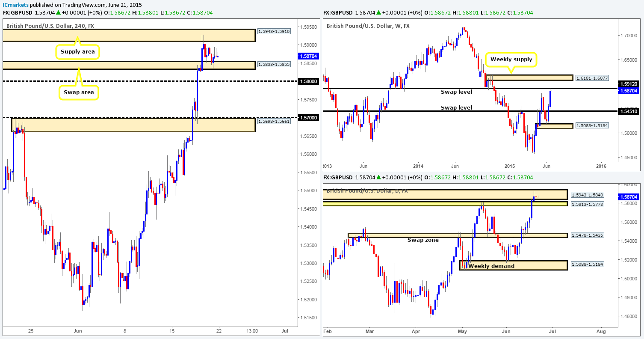
Task: Click the 'Feb' time label in daily chart
Action: 328,331
